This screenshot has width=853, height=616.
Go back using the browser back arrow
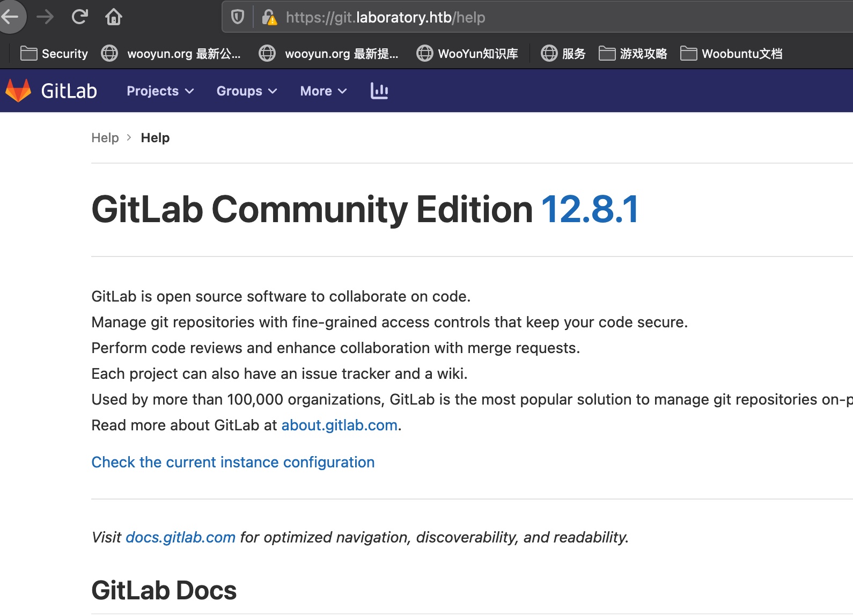(10, 17)
